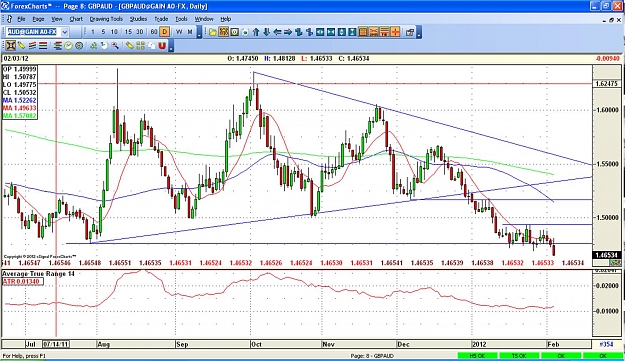Select the yellow pencil drawing tool
Viewport: 625px width, 361px height.
coord(22,46)
